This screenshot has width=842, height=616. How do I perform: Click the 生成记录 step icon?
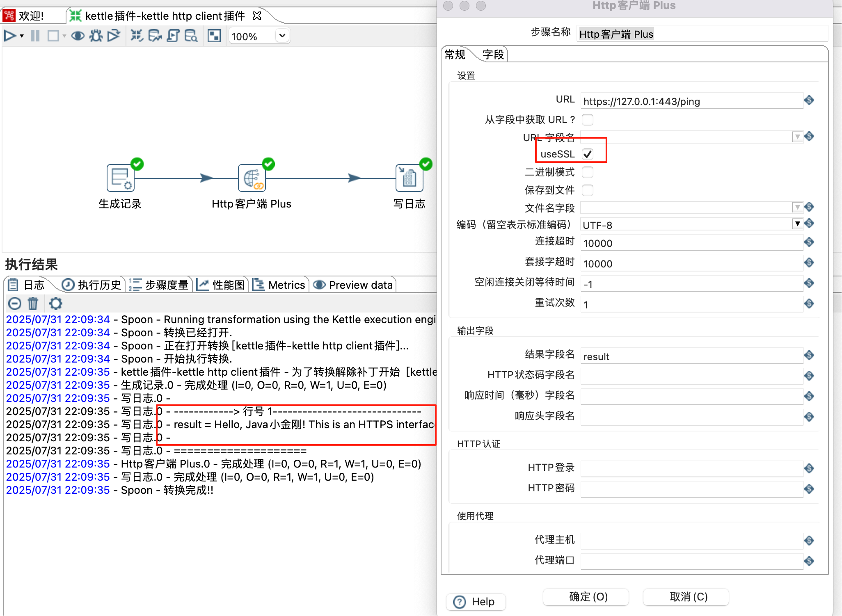pyautogui.click(x=120, y=178)
